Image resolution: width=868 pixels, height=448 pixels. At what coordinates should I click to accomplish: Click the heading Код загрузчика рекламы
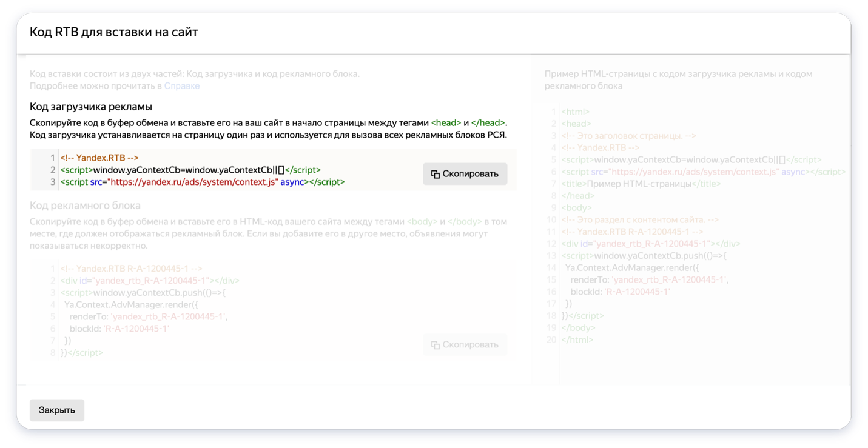click(x=91, y=107)
